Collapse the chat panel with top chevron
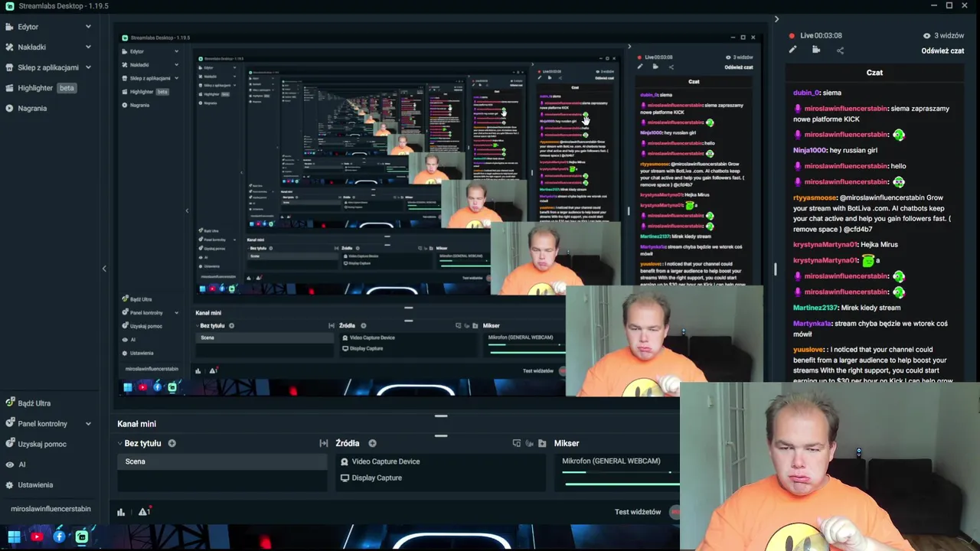The width and height of the screenshot is (980, 551). pyautogui.click(x=776, y=19)
